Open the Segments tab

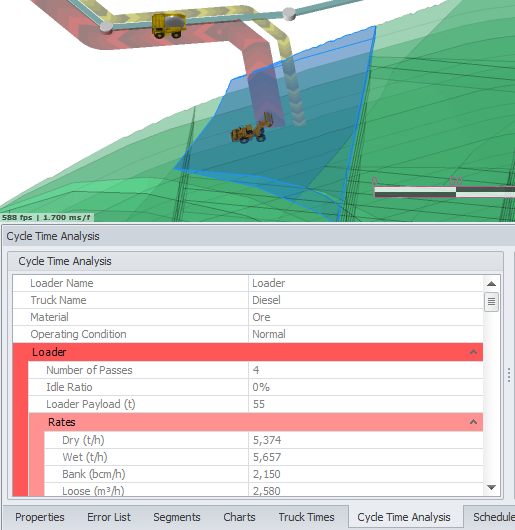click(x=177, y=517)
